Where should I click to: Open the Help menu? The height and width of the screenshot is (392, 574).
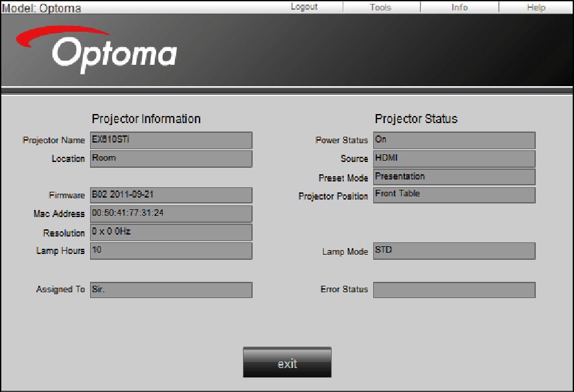click(536, 7)
